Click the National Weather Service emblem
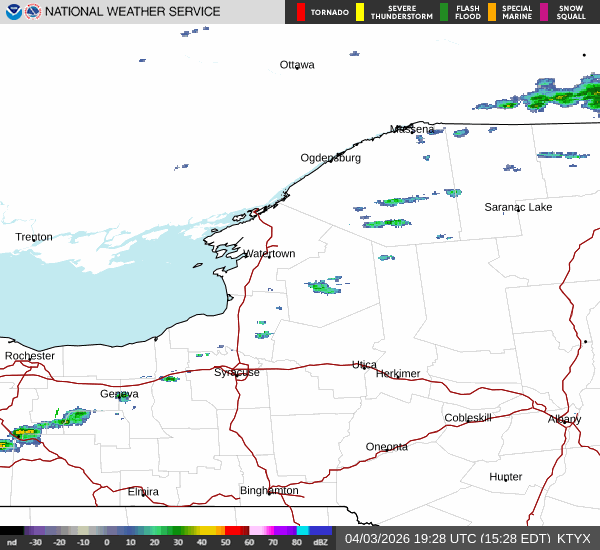Image resolution: width=600 pixels, height=550 pixels. tap(33, 12)
